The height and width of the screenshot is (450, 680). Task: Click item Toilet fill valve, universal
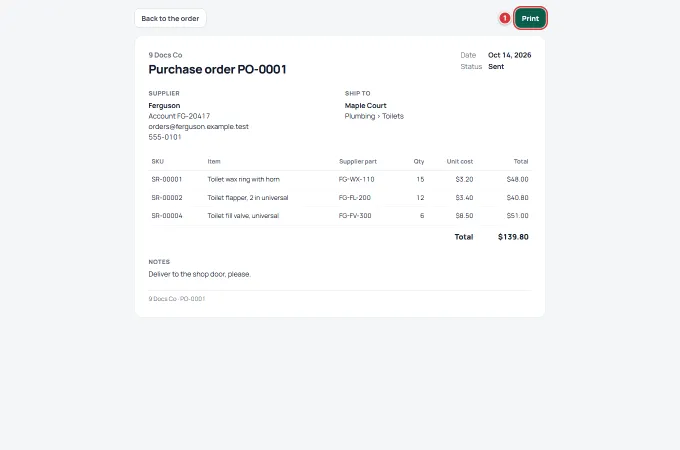[x=243, y=215]
